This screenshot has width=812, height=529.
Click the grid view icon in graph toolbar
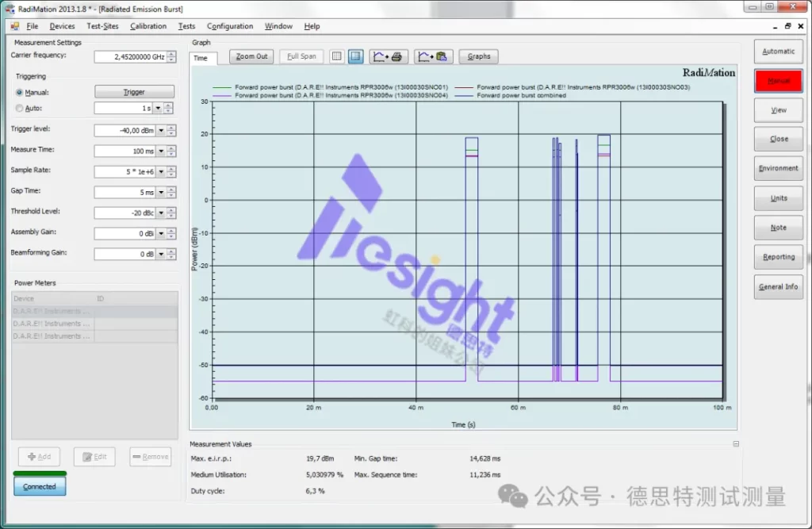tap(337, 56)
